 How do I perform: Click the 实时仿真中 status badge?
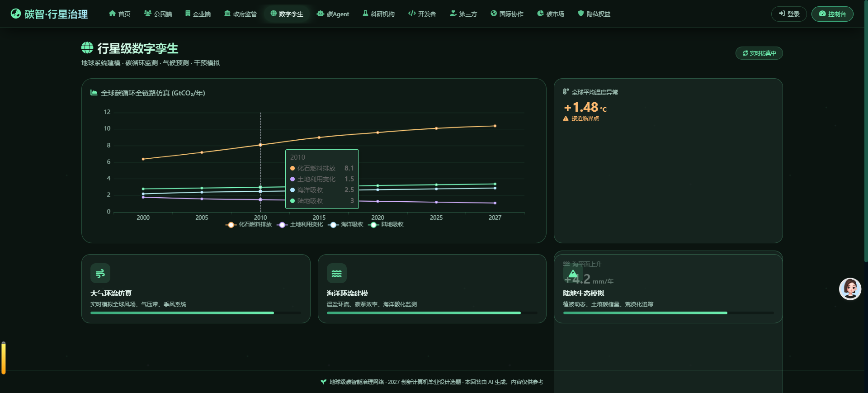pos(759,53)
